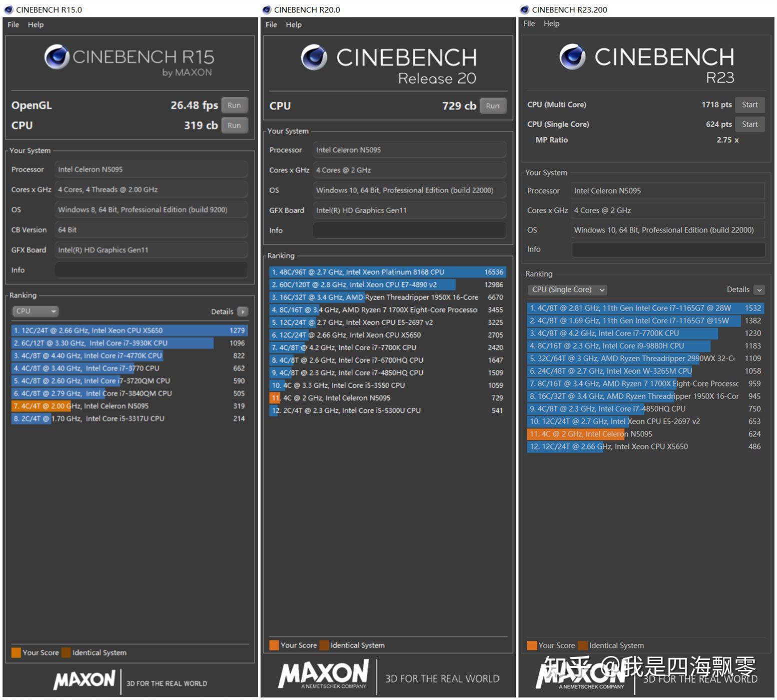Select the Core i7-3720QM row in R15 ranking
The height and width of the screenshot is (700, 777).
pyautogui.click(x=129, y=380)
